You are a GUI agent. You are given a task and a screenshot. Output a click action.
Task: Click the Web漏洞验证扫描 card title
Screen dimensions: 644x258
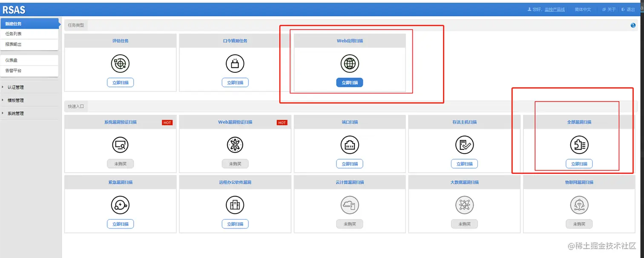tap(235, 122)
